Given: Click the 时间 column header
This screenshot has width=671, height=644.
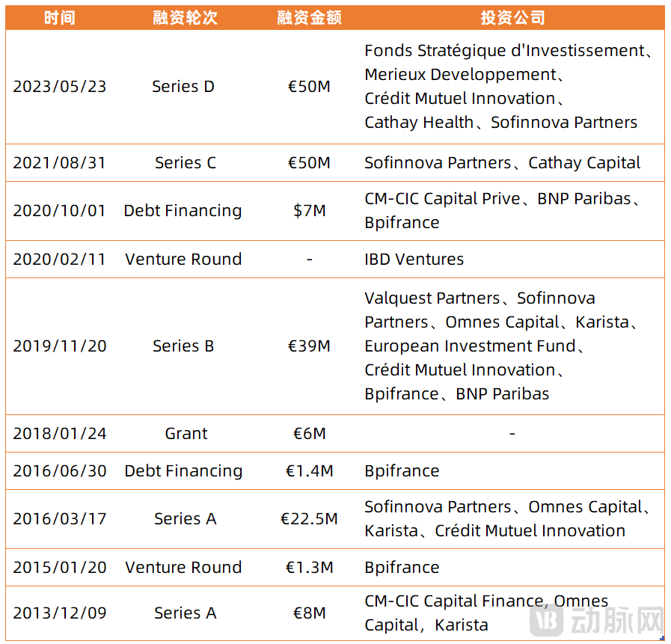Looking at the screenshot, I should tap(60, 18).
